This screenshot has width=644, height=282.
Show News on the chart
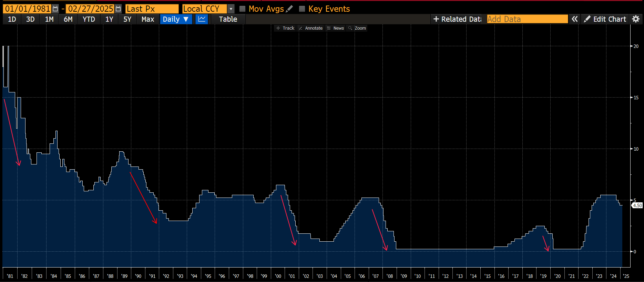[x=336, y=28]
